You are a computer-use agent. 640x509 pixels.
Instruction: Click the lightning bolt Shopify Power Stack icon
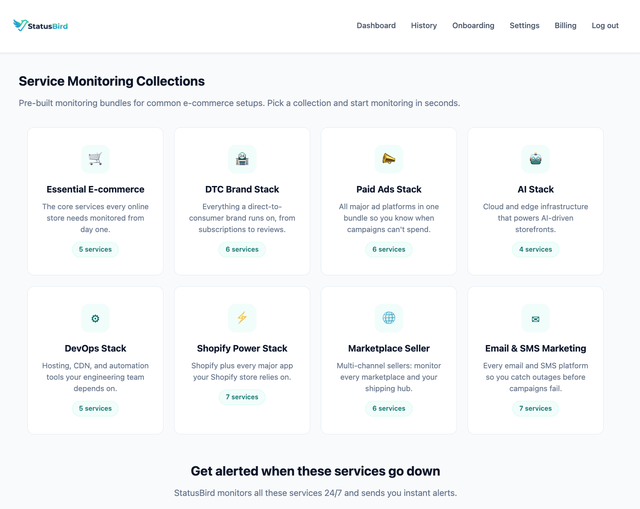242,318
